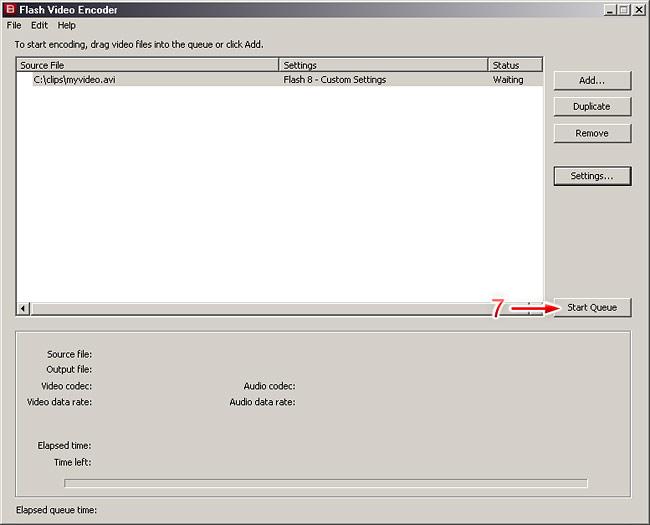Minimize the Flash Video Encoder window

pos(609,10)
